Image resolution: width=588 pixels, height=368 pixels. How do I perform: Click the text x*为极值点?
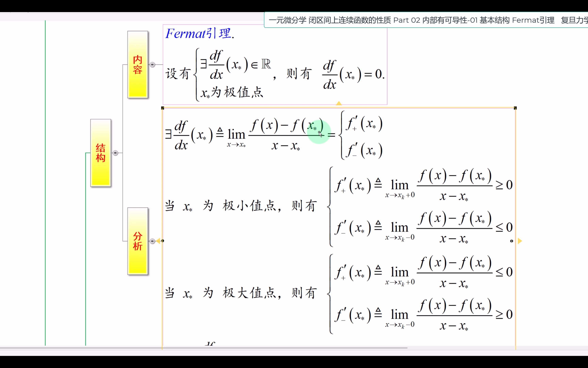232,93
